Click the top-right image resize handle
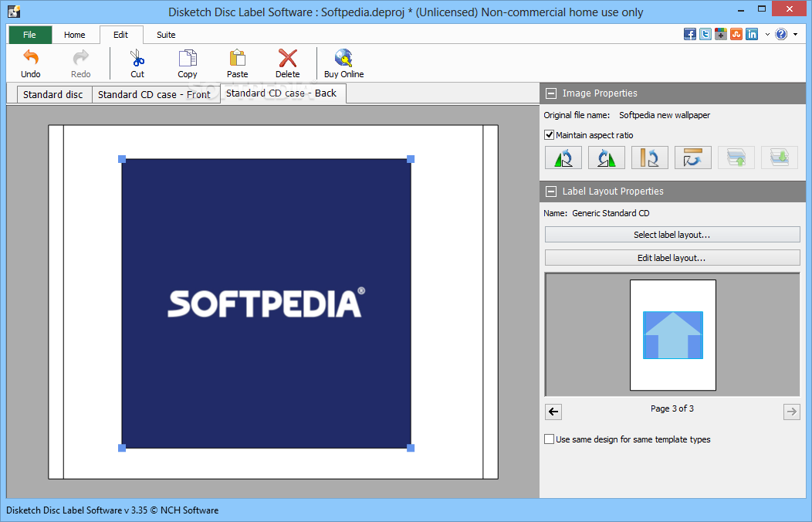 coord(411,159)
